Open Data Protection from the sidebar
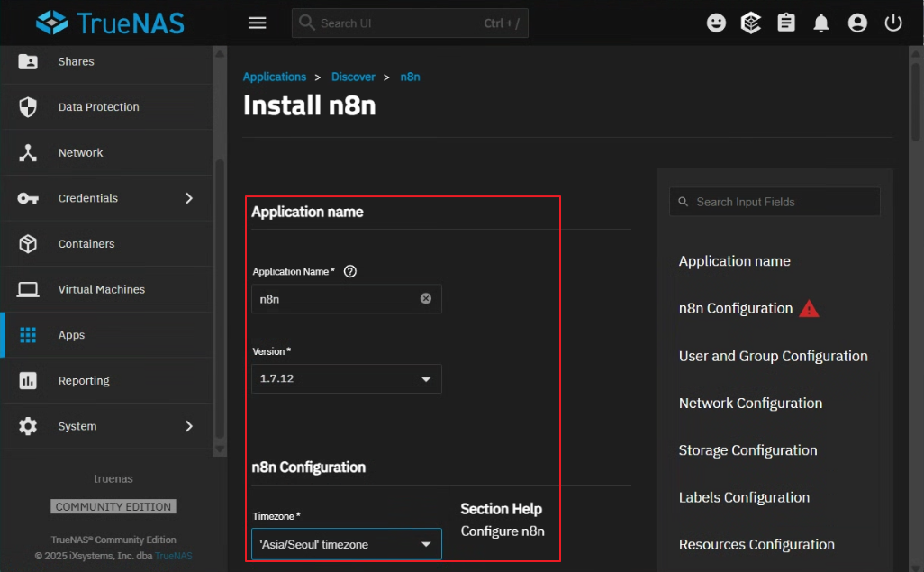Viewport: 924px width, 572px height. point(107,107)
